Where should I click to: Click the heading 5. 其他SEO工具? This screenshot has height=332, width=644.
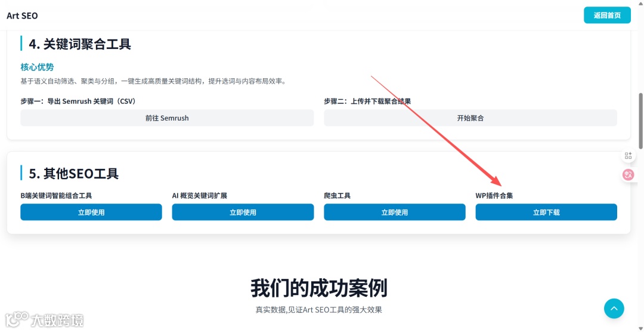click(73, 174)
